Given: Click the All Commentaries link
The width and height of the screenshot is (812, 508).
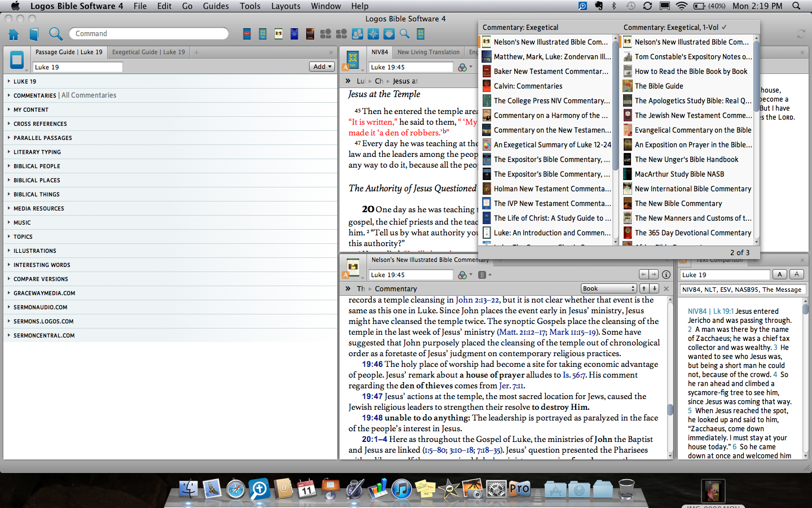Looking at the screenshot, I should [89, 95].
